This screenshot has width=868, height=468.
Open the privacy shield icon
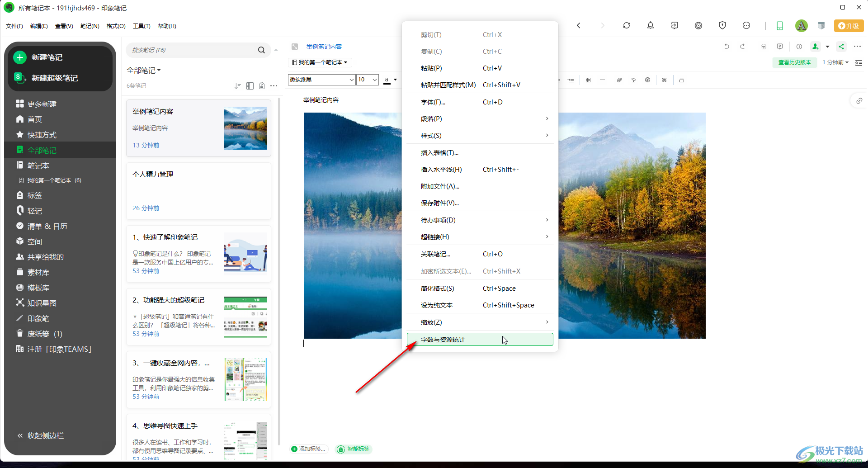click(722, 26)
